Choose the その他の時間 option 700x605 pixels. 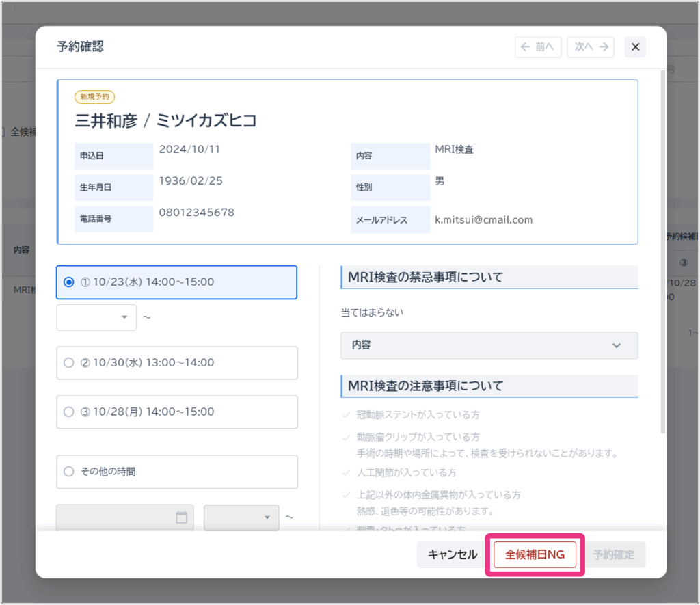pos(68,471)
